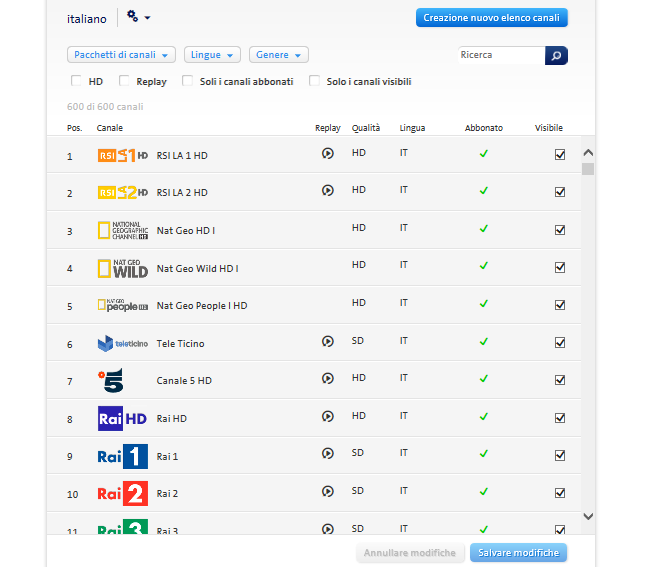Toggle Solo i canali visibili checkbox
The height and width of the screenshot is (567, 652).
315,81
